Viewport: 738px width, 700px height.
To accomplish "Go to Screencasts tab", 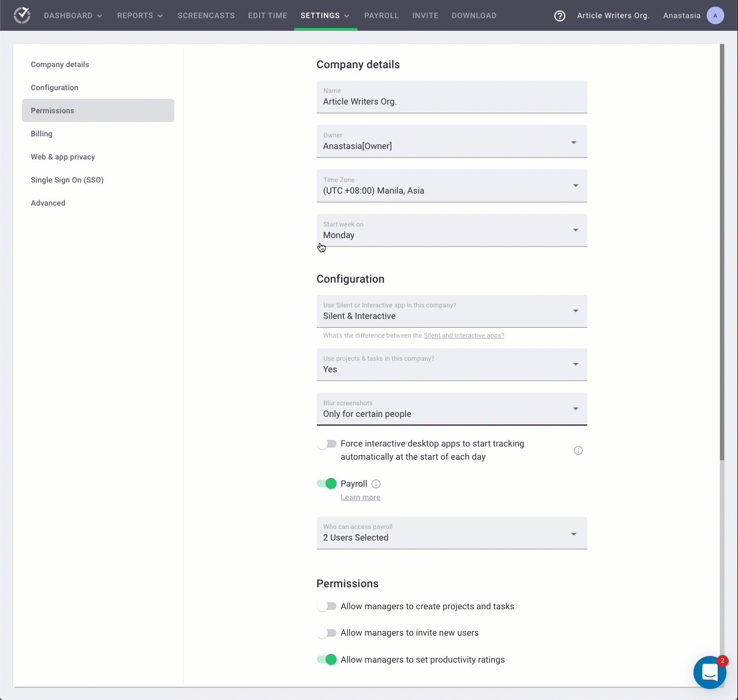I will coord(206,15).
